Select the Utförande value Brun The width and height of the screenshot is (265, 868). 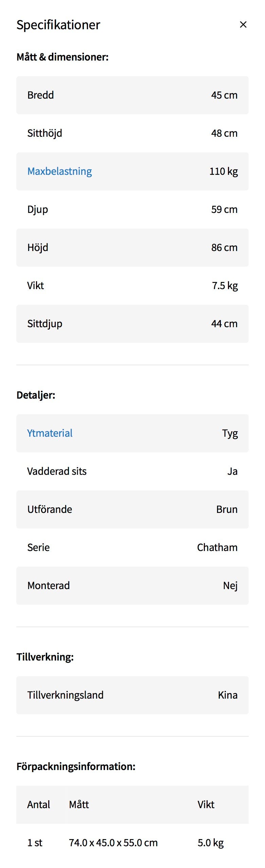pos(227,509)
